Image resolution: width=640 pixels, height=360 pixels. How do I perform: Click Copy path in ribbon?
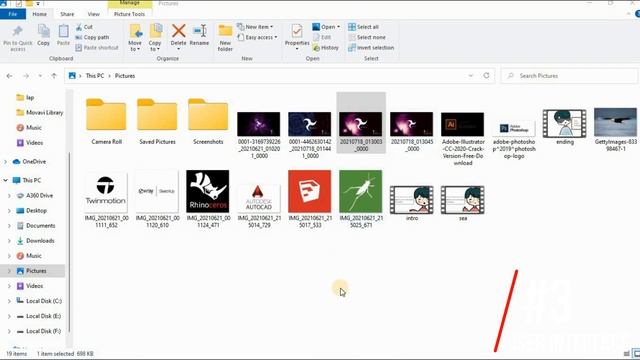pos(92,37)
